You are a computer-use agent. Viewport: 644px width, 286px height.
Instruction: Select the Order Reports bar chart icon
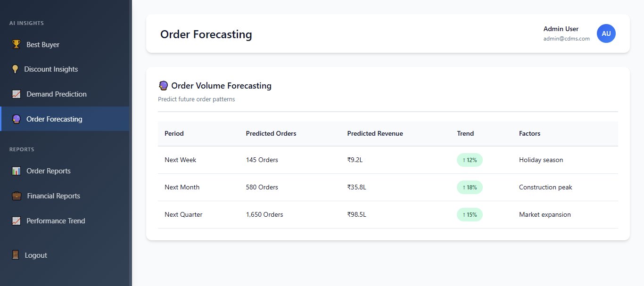pyautogui.click(x=16, y=171)
